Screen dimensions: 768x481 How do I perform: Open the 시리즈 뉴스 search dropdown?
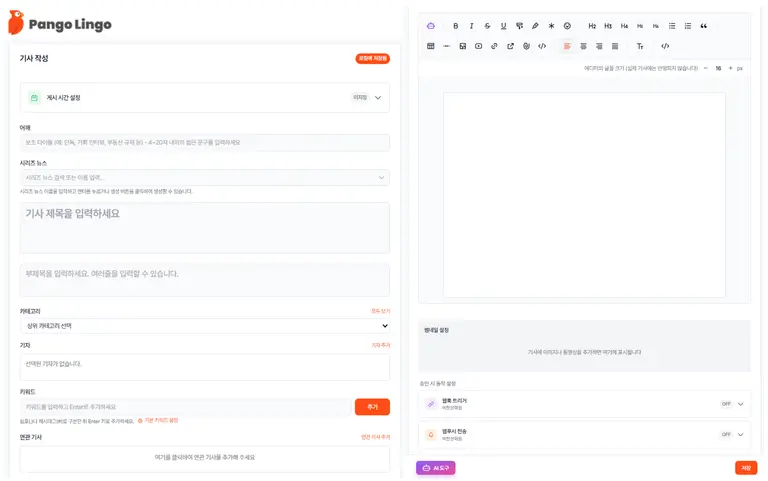pyautogui.click(x=205, y=178)
